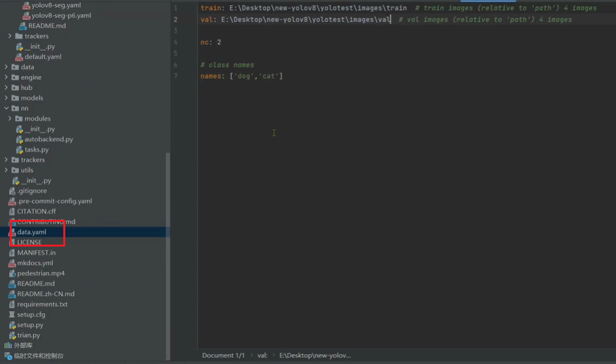The height and width of the screenshot is (364, 616).
Task: Open the LICENSE file
Action: tap(29, 242)
